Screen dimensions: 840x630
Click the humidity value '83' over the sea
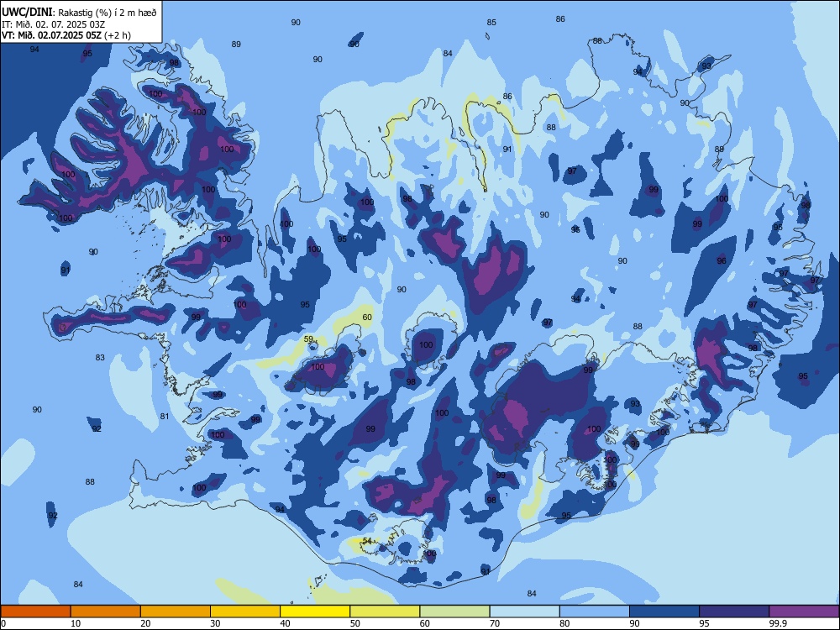pyautogui.click(x=100, y=357)
